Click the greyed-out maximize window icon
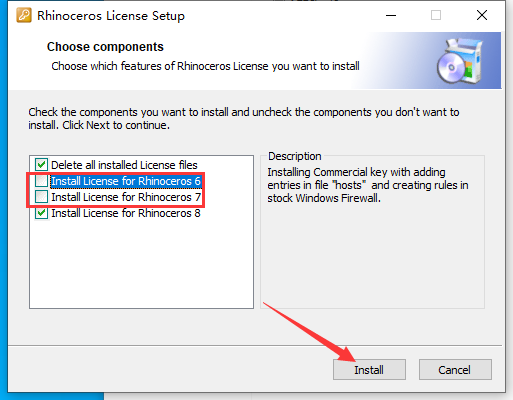The height and width of the screenshot is (400, 513). point(436,15)
